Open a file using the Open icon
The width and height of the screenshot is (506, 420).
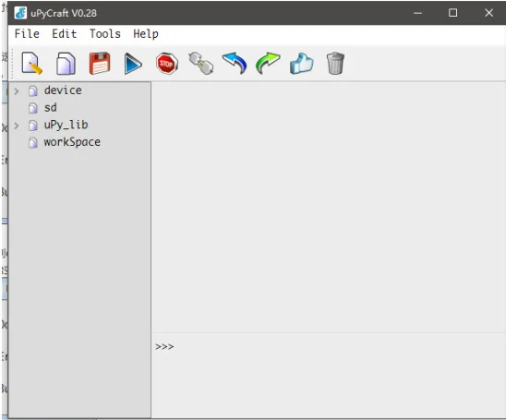66,64
